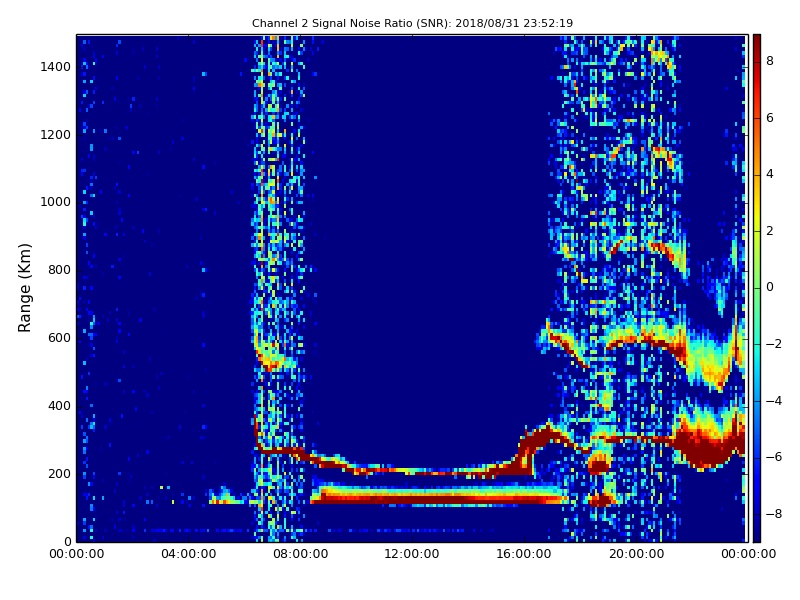The image size is (800, 600).
Task: Click the 08:00:00 time axis label
Action: tap(301, 554)
